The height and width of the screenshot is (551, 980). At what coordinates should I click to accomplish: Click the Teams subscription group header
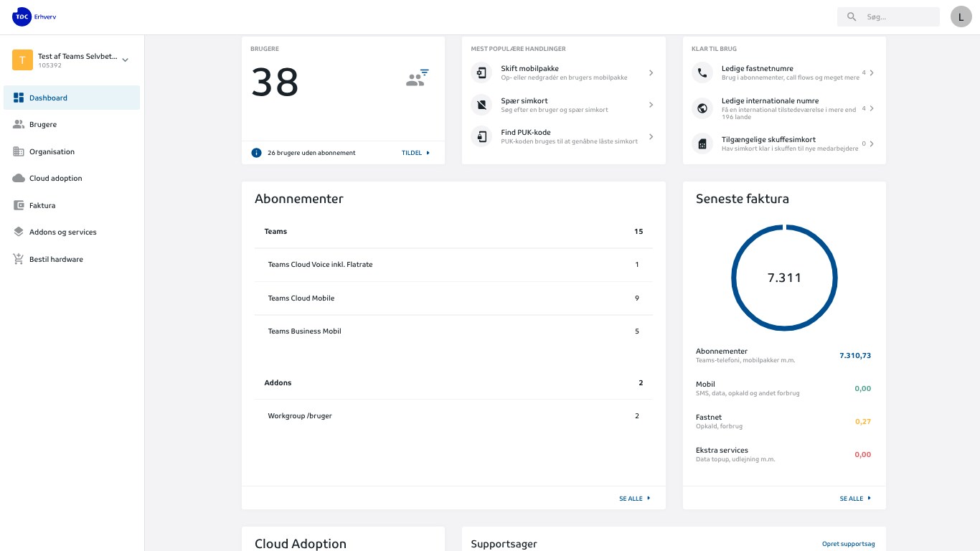tap(453, 232)
